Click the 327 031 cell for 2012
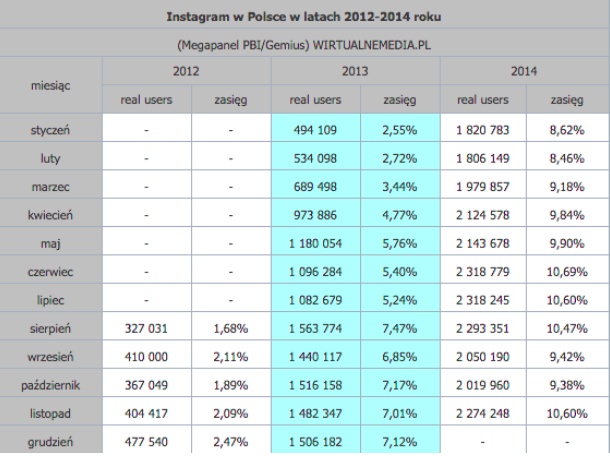This screenshot has width=610, height=456. pos(145,326)
